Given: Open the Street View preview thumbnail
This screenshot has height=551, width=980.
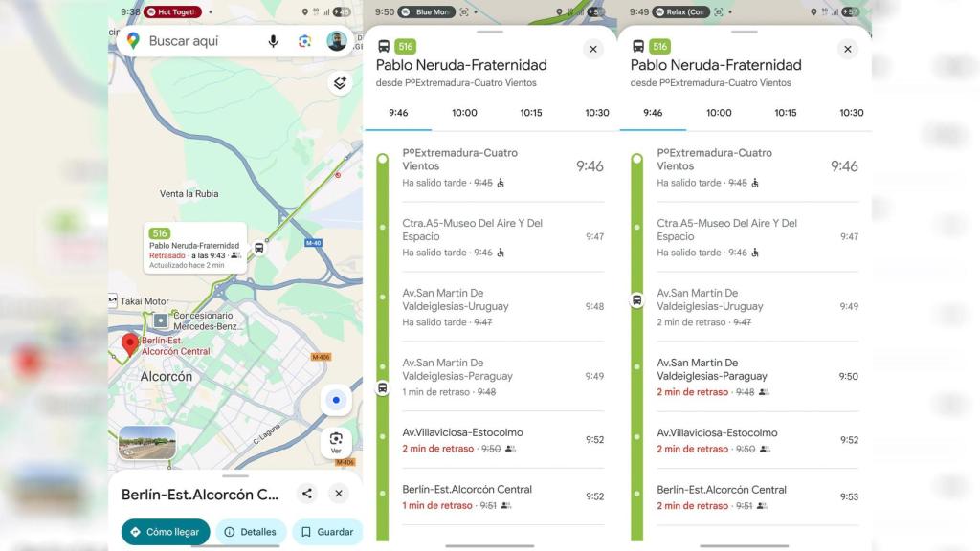Looking at the screenshot, I should click(x=146, y=443).
